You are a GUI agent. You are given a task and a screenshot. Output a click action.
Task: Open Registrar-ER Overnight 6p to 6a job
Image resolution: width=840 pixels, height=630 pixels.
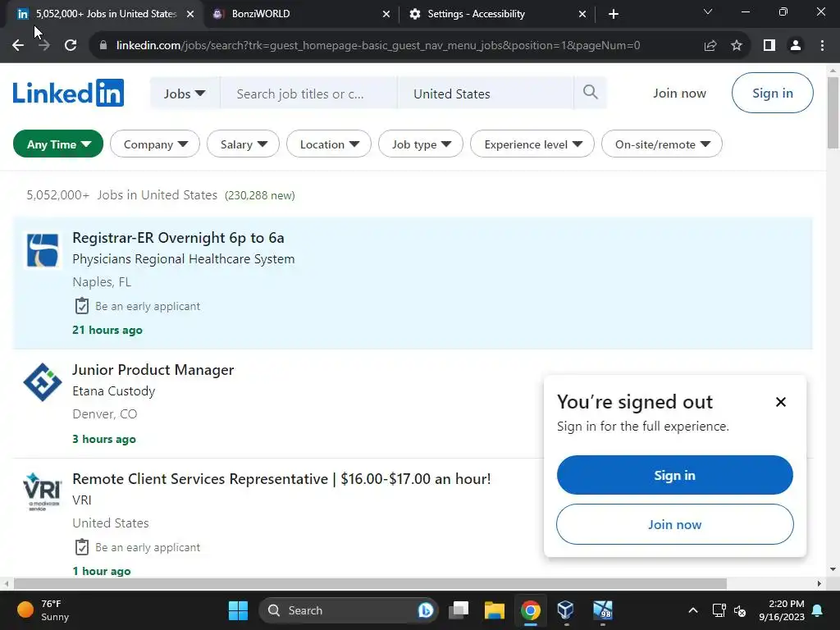(178, 237)
